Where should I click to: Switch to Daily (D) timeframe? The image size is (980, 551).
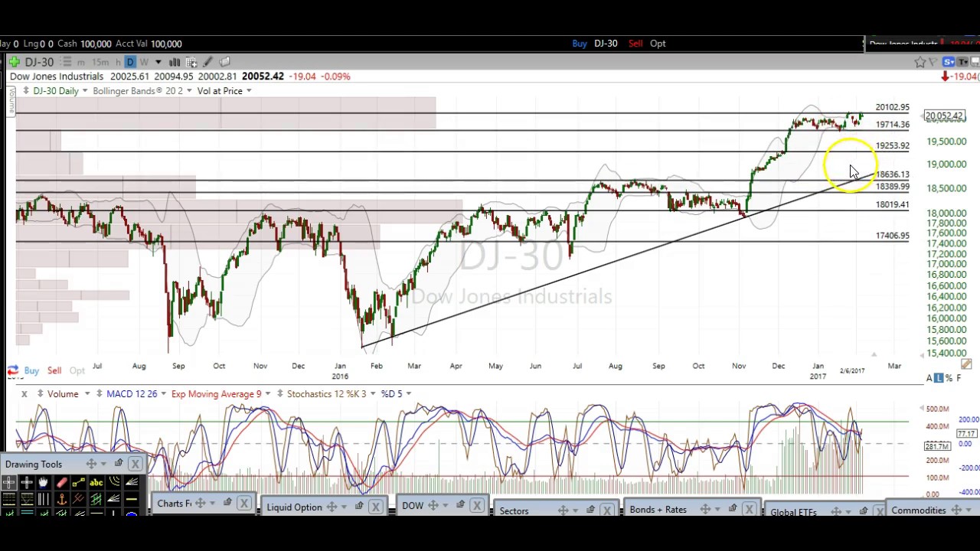click(x=130, y=62)
